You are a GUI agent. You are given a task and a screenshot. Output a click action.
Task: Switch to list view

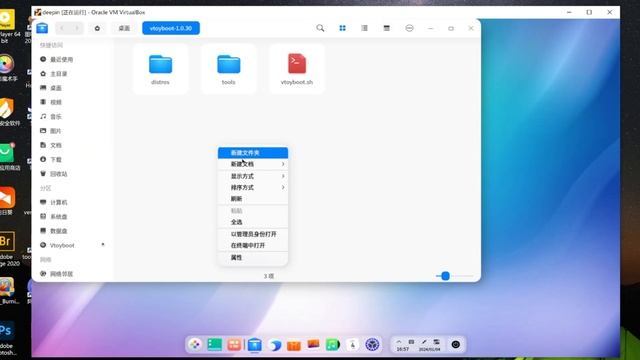coord(364,28)
